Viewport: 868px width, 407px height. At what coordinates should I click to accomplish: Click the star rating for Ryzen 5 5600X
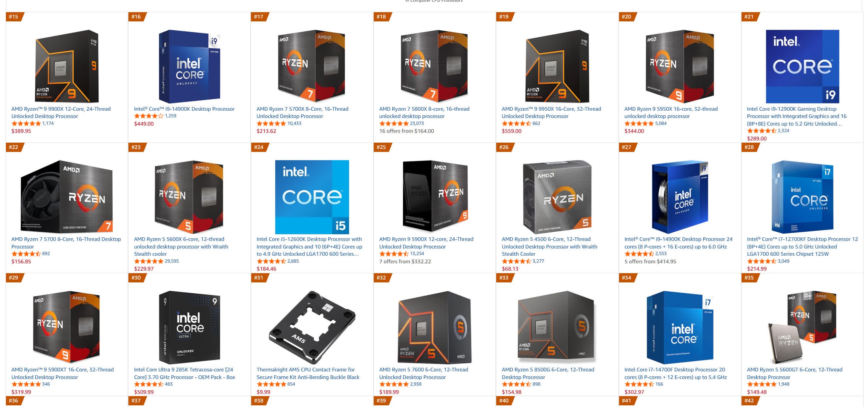click(149, 261)
